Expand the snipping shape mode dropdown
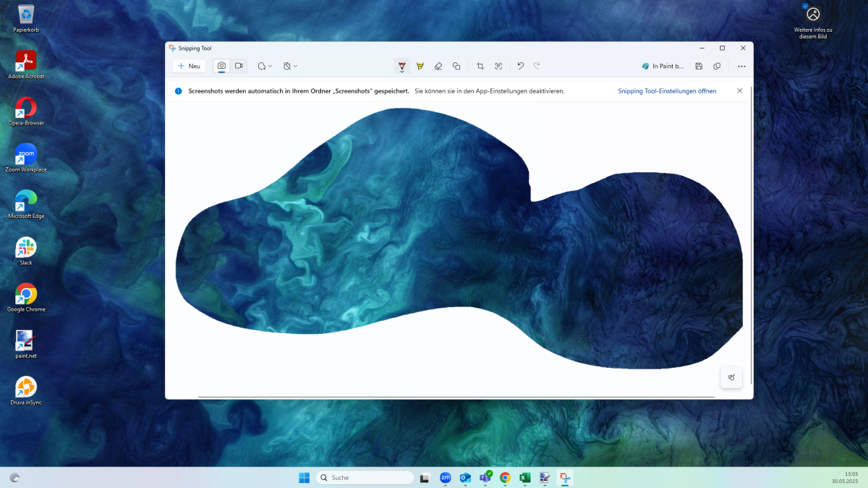 pyautogui.click(x=265, y=66)
